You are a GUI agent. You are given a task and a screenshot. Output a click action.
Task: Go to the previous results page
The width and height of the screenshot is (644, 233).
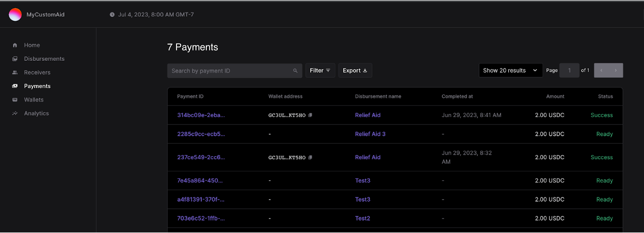[601, 71]
